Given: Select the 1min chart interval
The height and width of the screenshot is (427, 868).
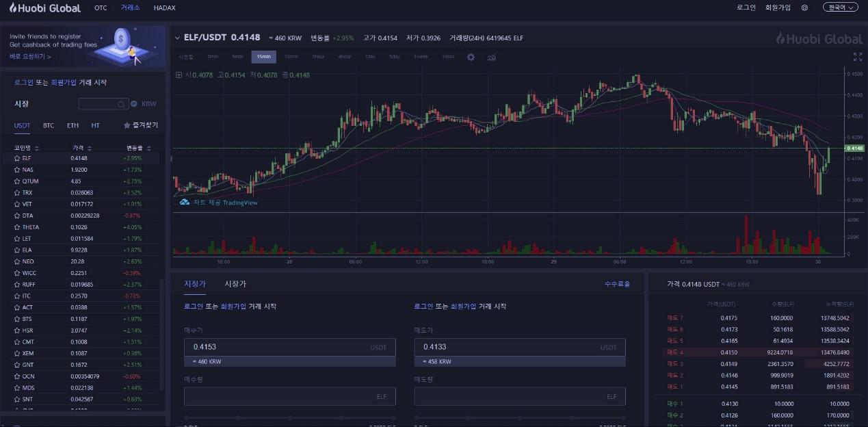Looking at the screenshot, I should point(213,57).
